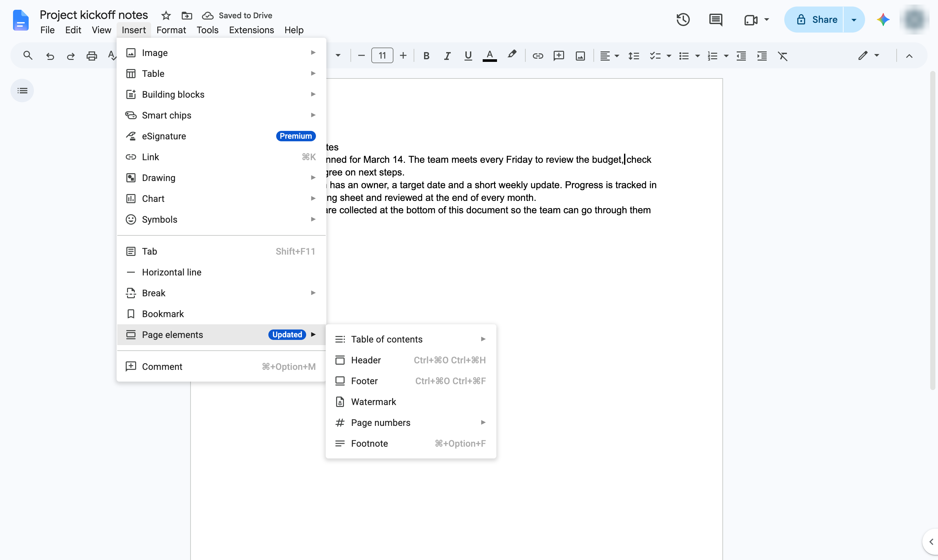The image size is (938, 560).
Task: Insert link toolbar icon
Action: pos(537,56)
